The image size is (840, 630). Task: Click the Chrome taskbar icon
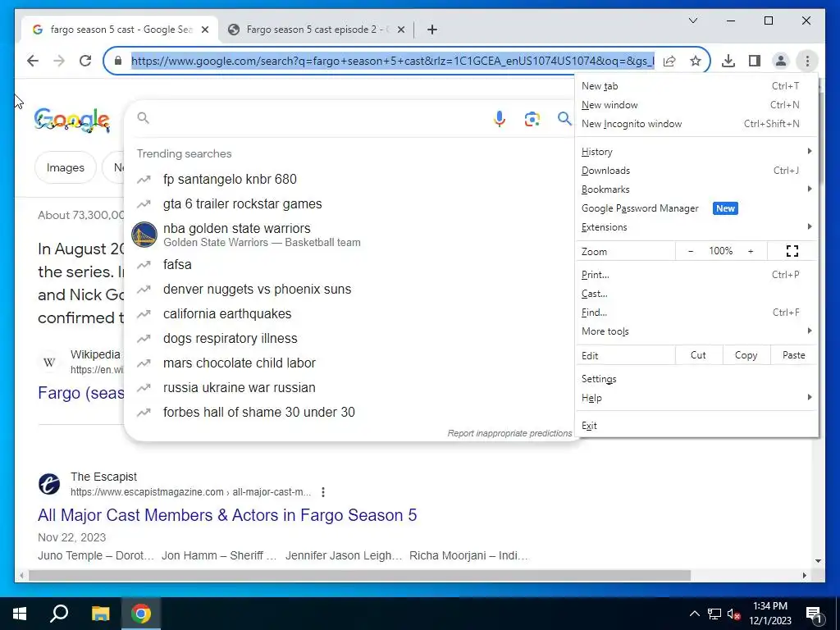click(x=141, y=614)
